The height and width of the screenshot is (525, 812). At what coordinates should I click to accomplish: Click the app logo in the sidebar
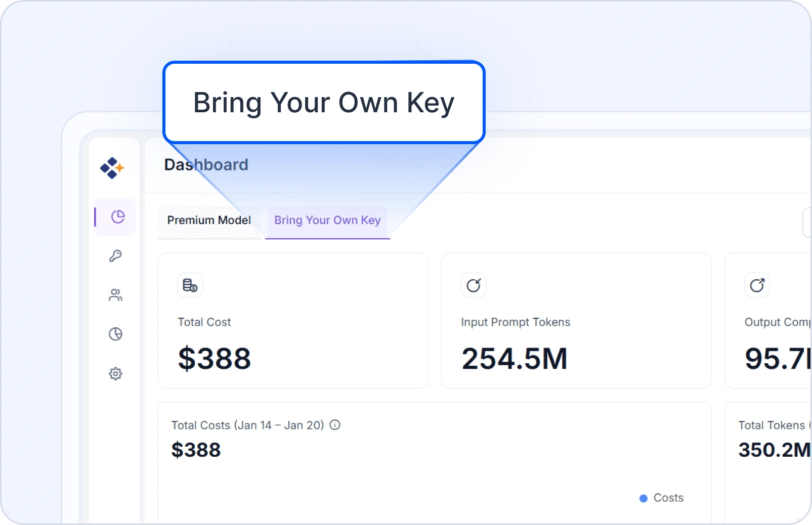click(112, 168)
